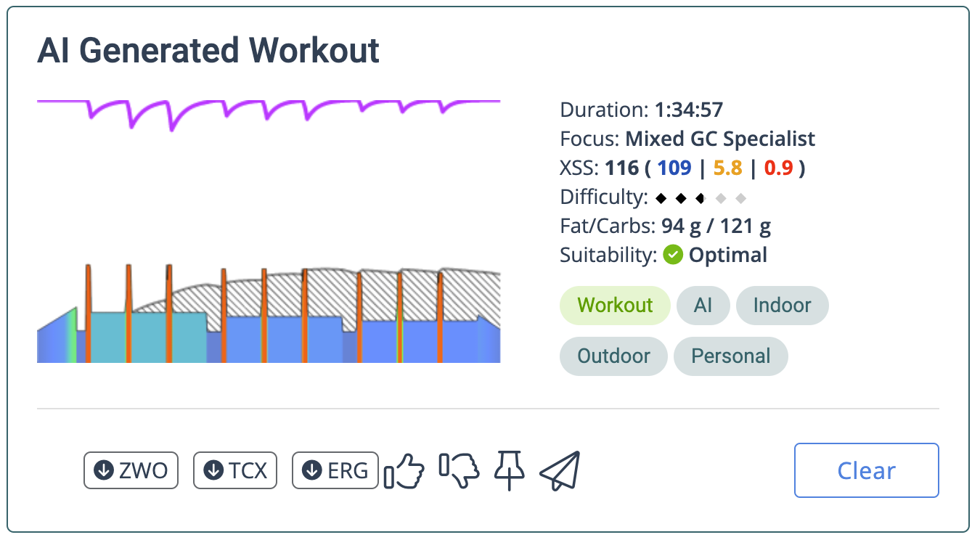Screen dimensions: 980x540
Task: Toggle the AI tag
Action: point(703,305)
